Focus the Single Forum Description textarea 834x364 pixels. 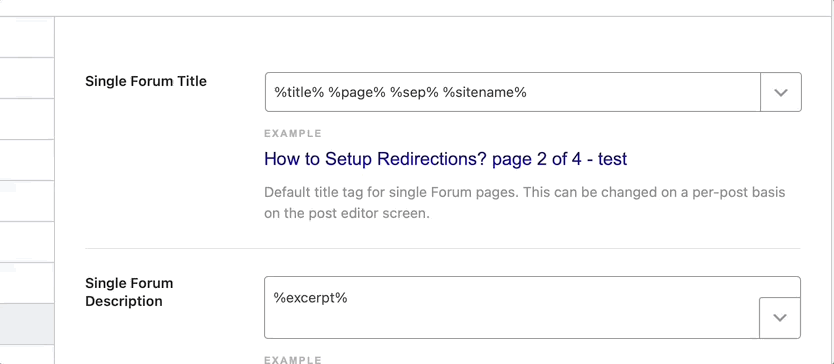[x=532, y=307]
